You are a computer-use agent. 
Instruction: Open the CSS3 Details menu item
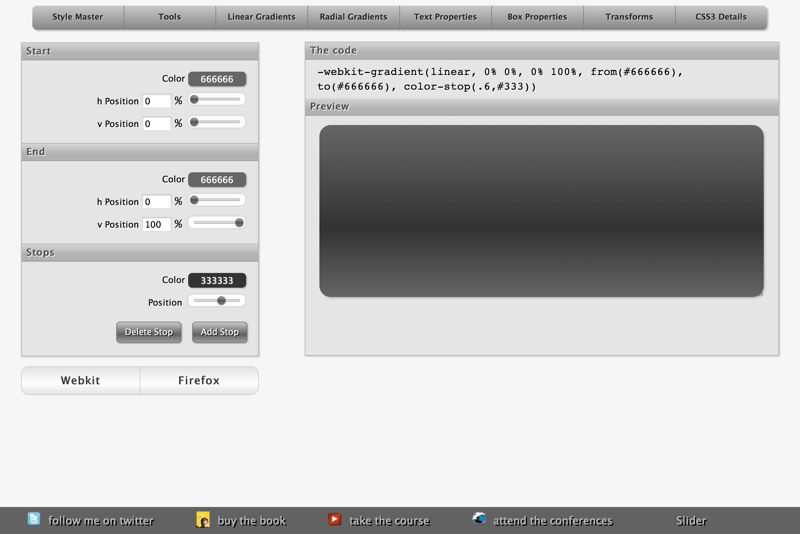point(721,17)
